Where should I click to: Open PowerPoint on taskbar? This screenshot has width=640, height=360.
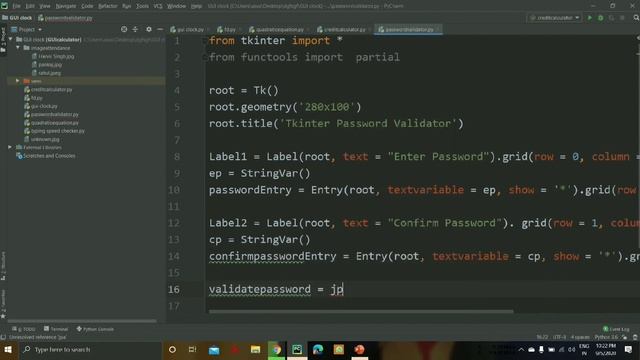point(360,350)
